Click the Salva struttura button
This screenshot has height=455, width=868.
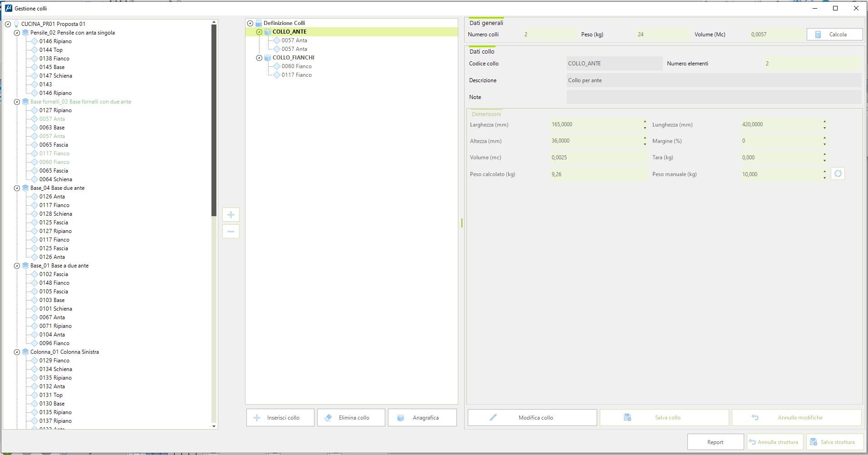(834, 442)
